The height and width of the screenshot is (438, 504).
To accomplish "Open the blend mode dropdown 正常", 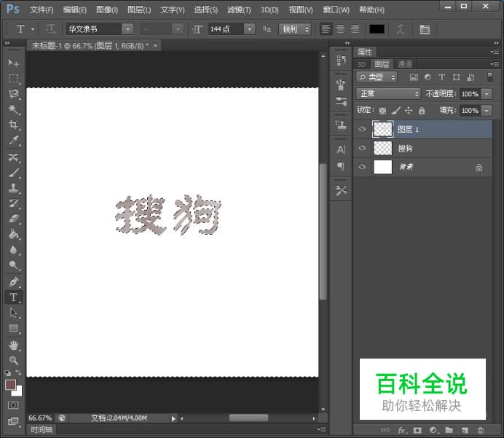I will 388,93.
